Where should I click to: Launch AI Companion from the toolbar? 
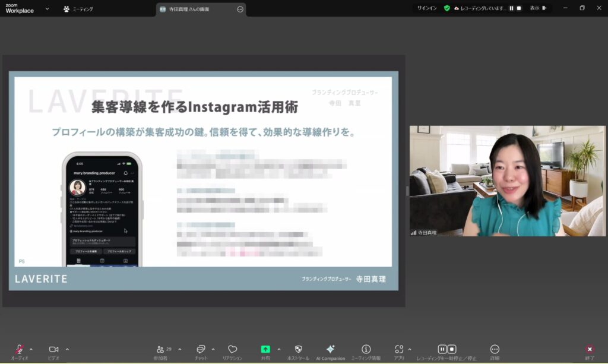point(330,352)
